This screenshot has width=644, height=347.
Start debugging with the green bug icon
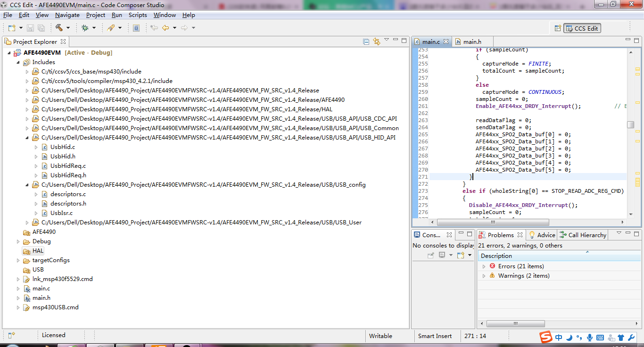(85, 28)
